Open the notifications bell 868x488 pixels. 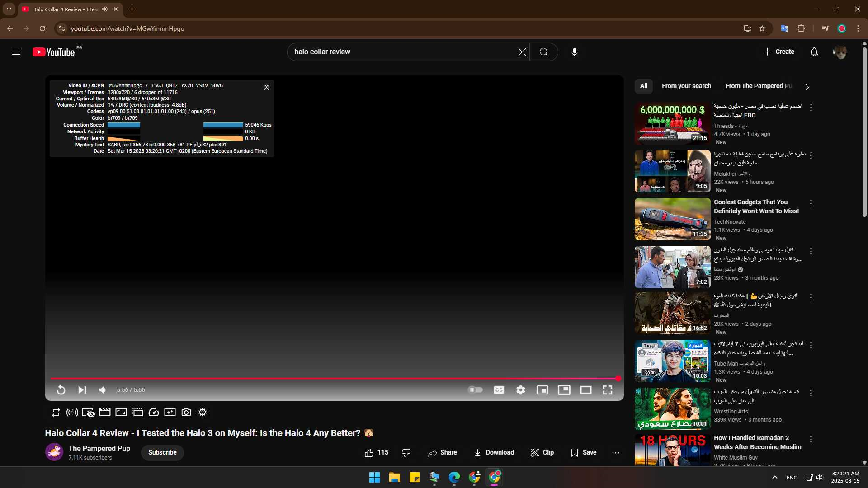click(x=814, y=52)
